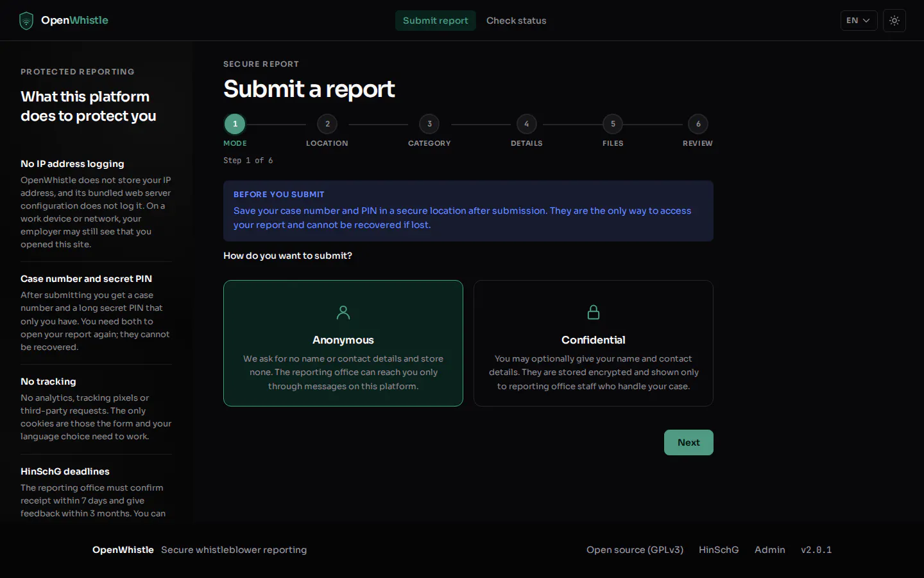
Task: Click the Confidential padlock icon
Action: tap(594, 312)
